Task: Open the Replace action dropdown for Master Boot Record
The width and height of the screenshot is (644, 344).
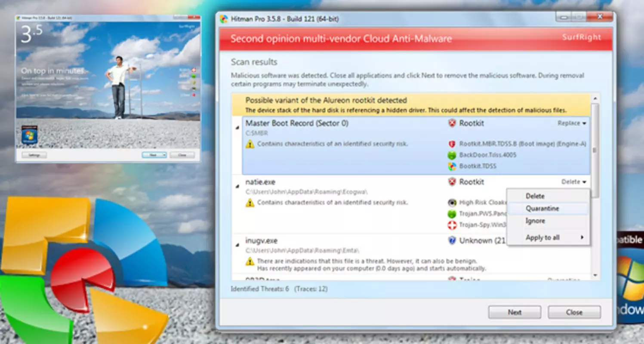Action: point(572,123)
